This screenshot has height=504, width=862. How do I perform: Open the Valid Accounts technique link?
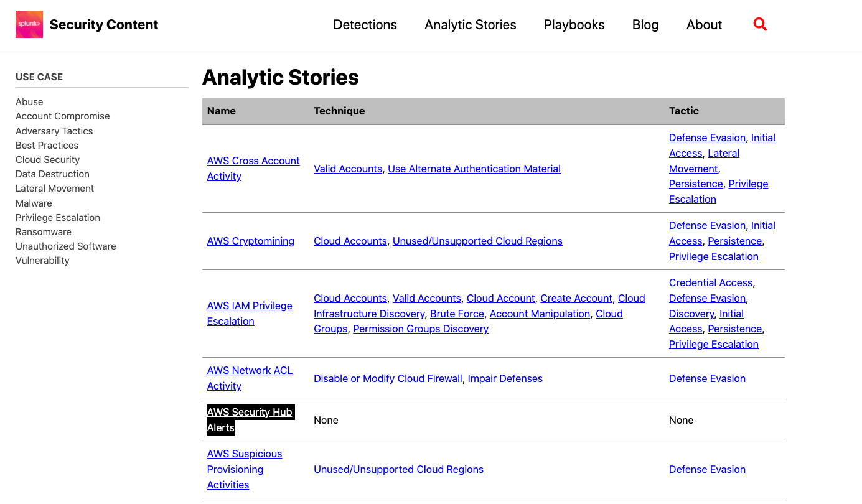coord(348,169)
